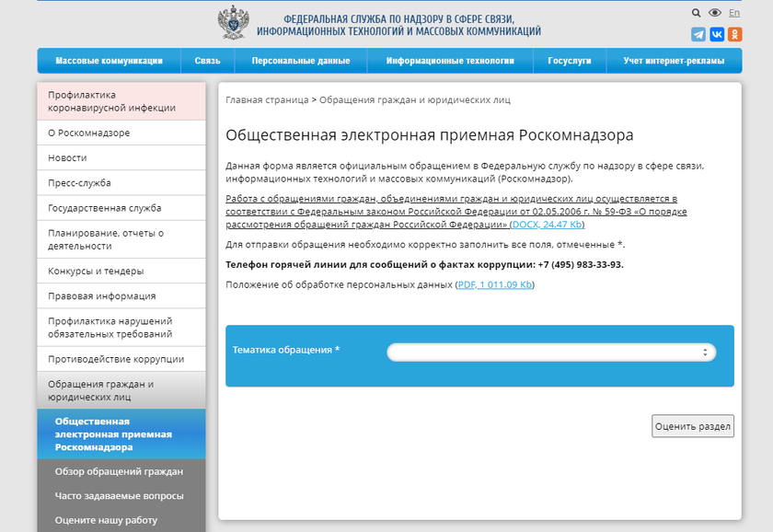Viewport: 773px width, 532px height.
Task: Open the PDF, 1 011.09 Kb link
Action: (494, 286)
